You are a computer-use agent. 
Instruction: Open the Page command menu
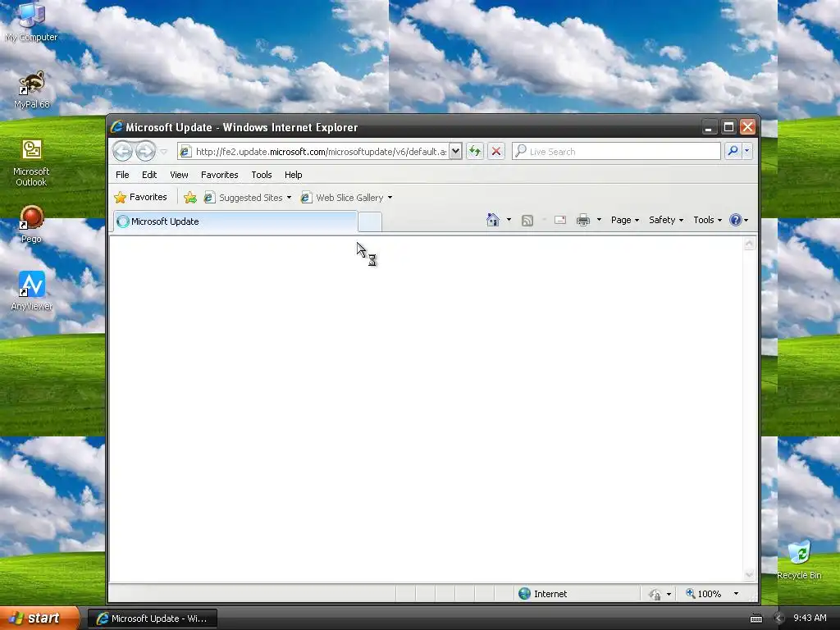pyautogui.click(x=624, y=220)
